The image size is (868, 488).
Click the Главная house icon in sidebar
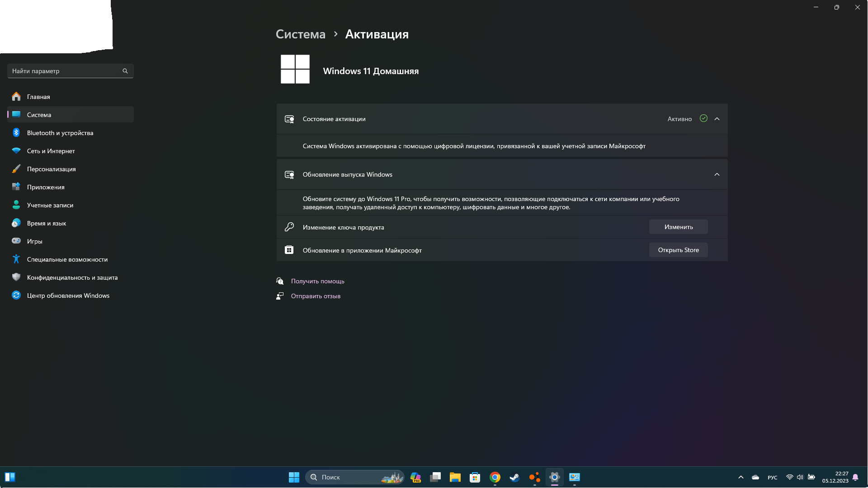pyautogui.click(x=16, y=96)
